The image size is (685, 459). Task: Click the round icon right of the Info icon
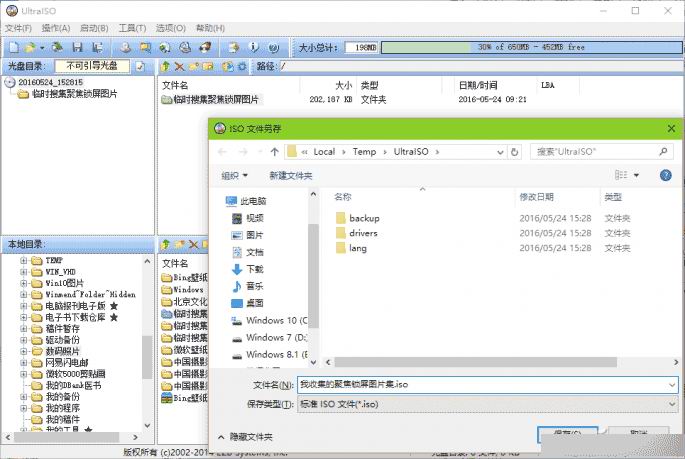click(x=274, y=47)
